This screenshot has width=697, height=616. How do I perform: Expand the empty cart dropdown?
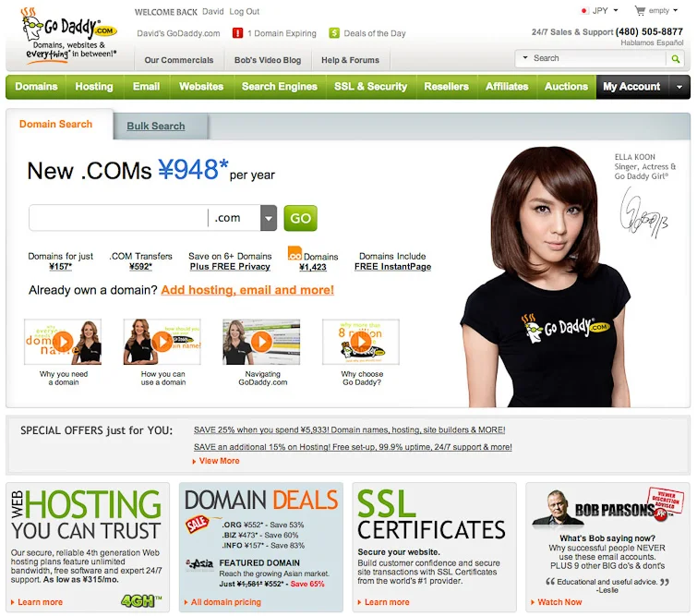[675, 11]
